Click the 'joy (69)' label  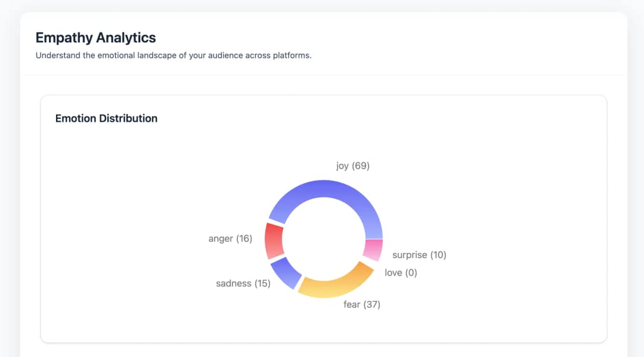352,165
